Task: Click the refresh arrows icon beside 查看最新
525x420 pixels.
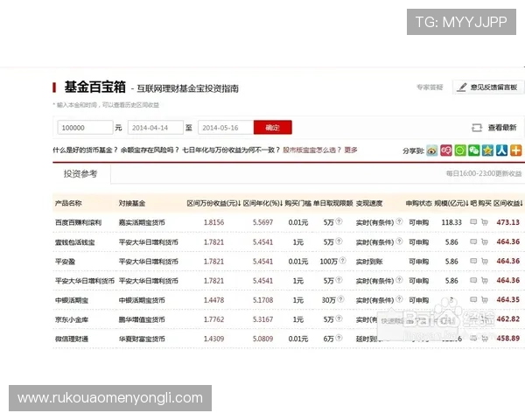Action: [x=477, y=128]
